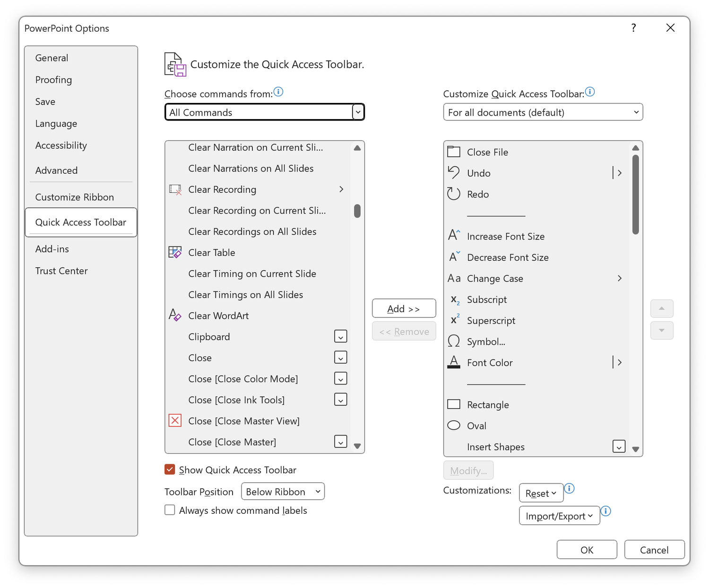Click the Close [Close Master View] icon
This screenshot has height=588, width=709.
click(175, 420)
